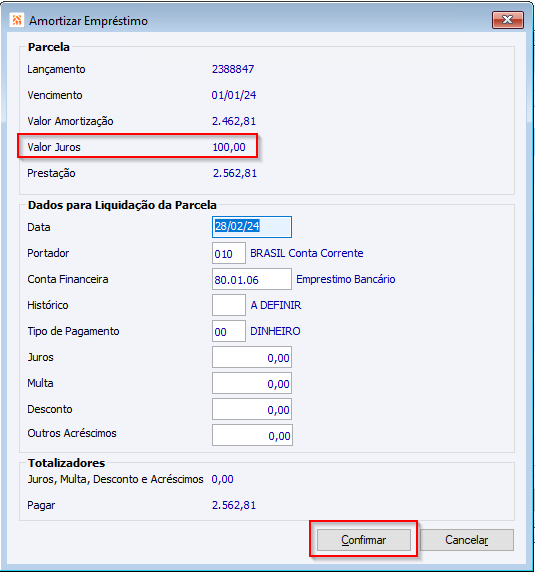Click the Desconto label
Screen dimensions: 535x574
click(50, 409)
